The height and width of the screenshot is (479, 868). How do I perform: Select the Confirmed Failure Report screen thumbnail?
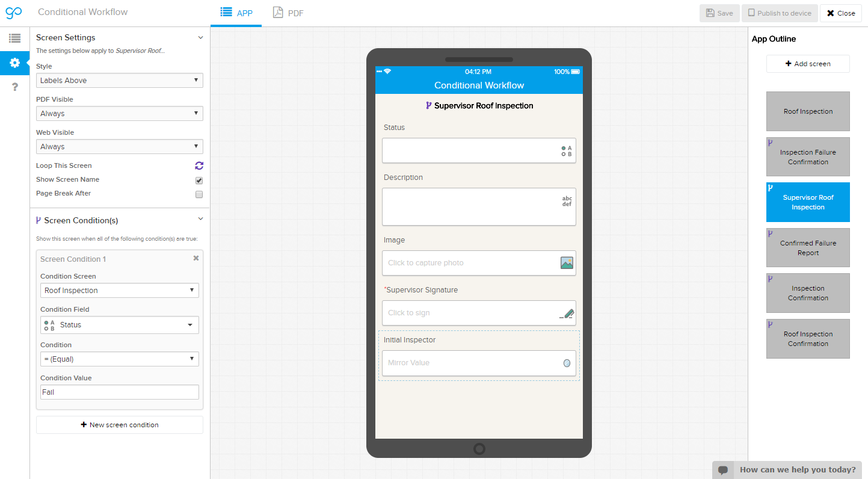click(x=808, y=248)
